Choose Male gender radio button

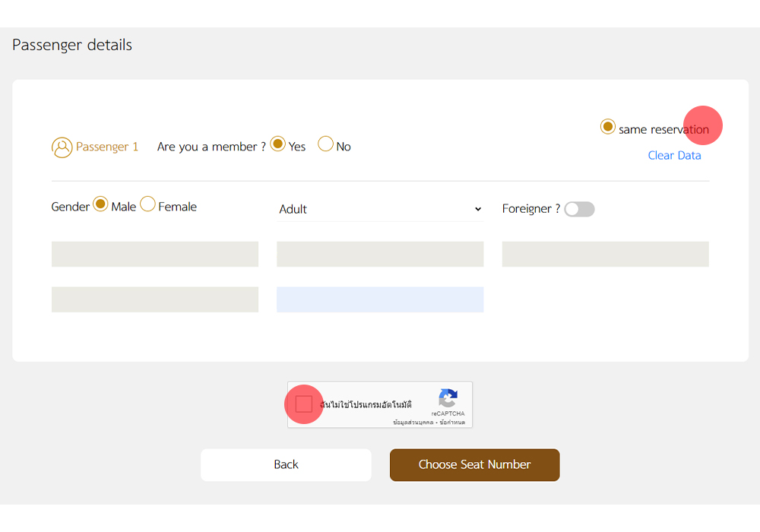pyautogui.click(x=100, y=204)
